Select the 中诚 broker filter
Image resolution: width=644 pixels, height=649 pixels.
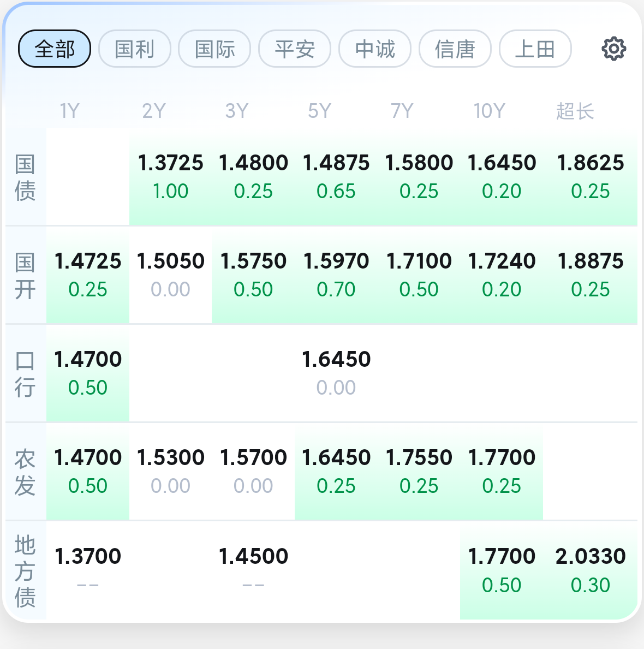point(375,49)
